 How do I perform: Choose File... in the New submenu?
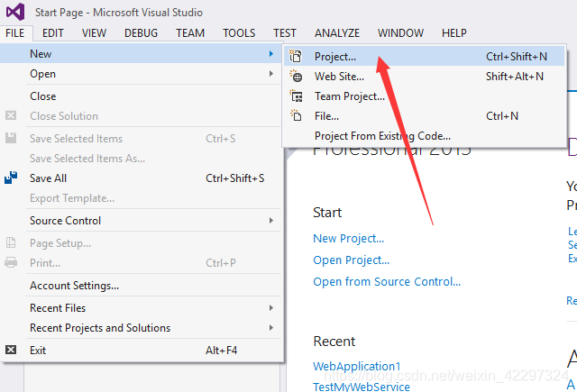[425, 116]
